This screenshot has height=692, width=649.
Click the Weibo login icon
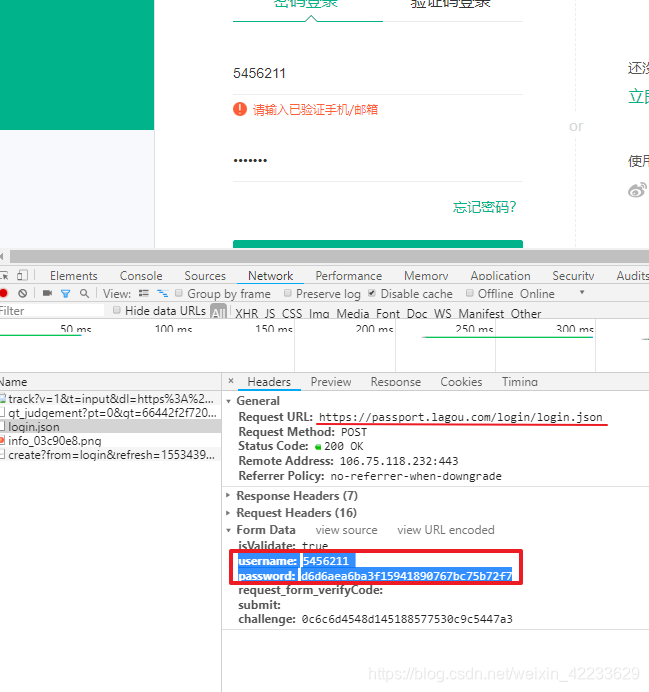[637, 190]
